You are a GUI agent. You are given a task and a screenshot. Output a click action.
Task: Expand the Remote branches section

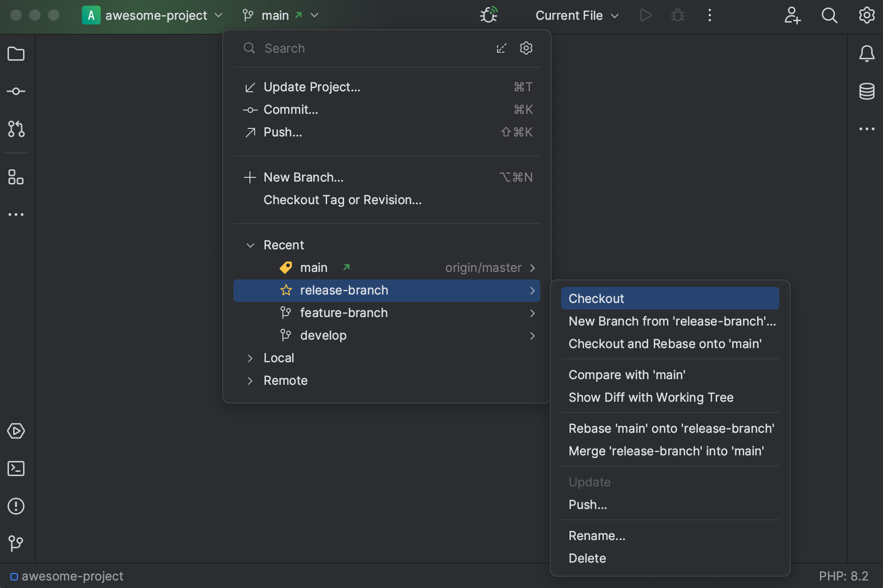(x=250, y=381)
